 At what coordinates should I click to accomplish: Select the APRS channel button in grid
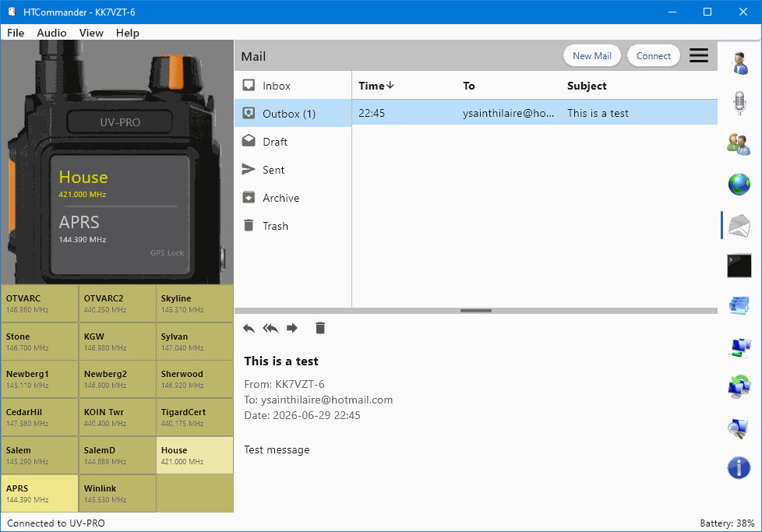tap(40, 493)
